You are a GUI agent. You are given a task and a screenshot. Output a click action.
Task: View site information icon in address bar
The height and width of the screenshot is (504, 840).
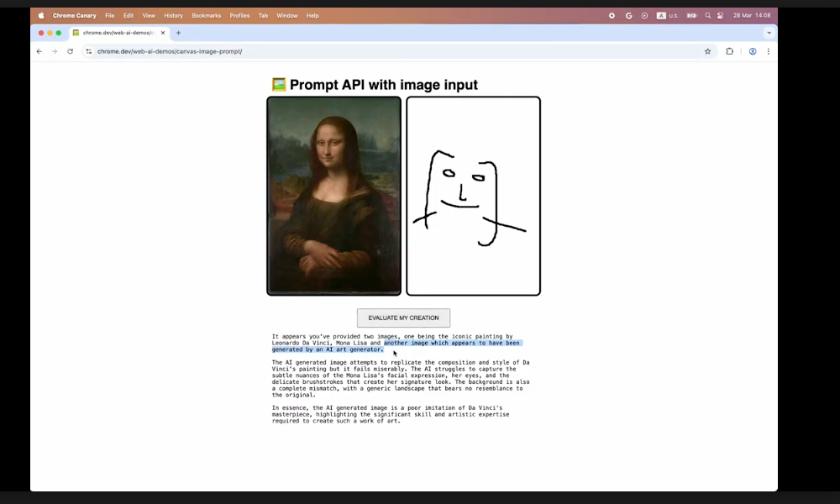89,51
